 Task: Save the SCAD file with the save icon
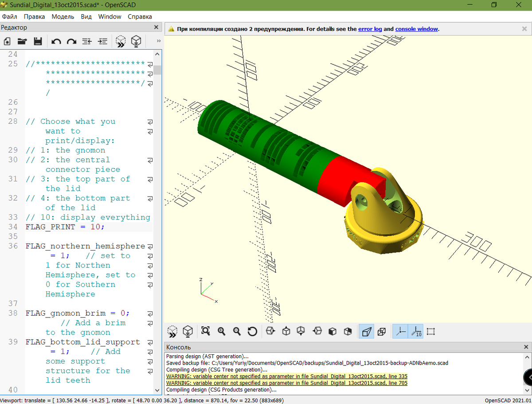pos(38,41)
